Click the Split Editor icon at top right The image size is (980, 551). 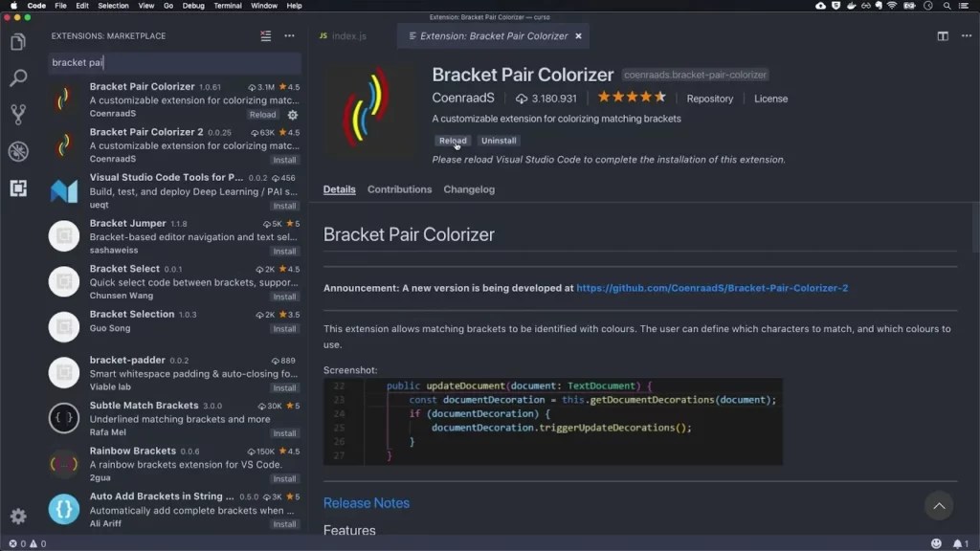[941, 35]
